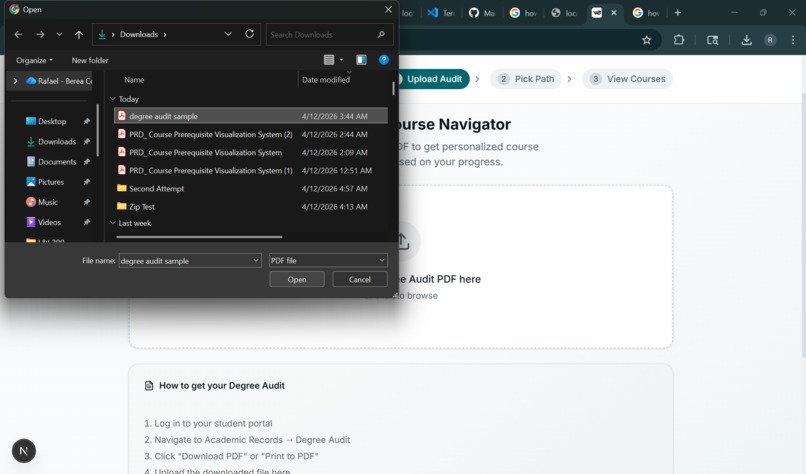Go up one folder level

coord(79,34)
